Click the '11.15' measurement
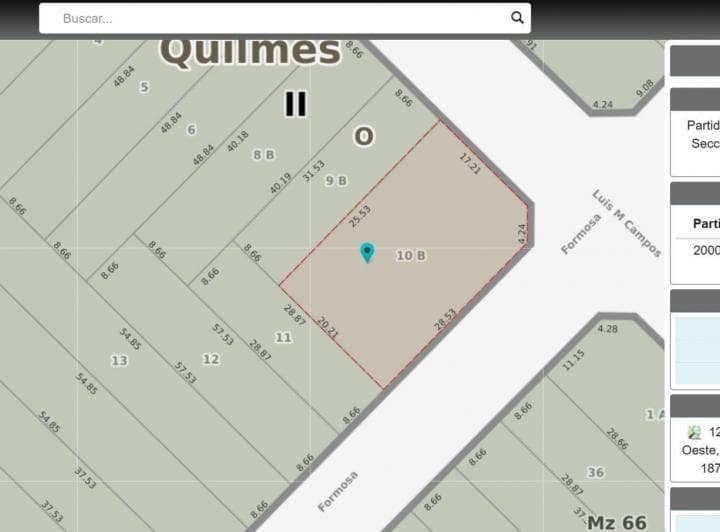 coord(574,360)
